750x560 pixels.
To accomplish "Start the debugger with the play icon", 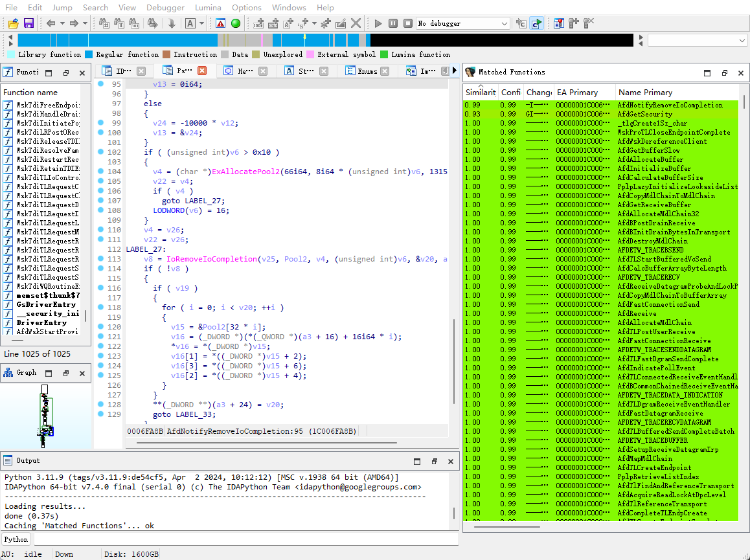I will (378, 23).
